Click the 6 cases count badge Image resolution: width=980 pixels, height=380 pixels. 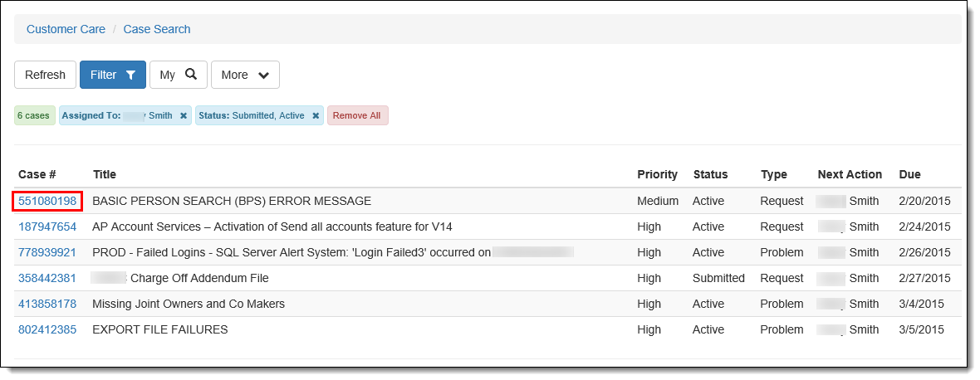tap(34, 115)
